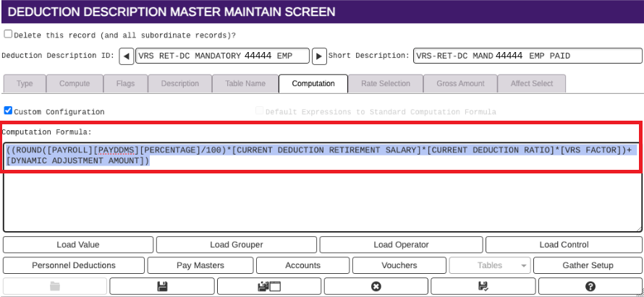644x297 pixels.
Task: Click the Deduction Description ID field
Action: point(222,56)
